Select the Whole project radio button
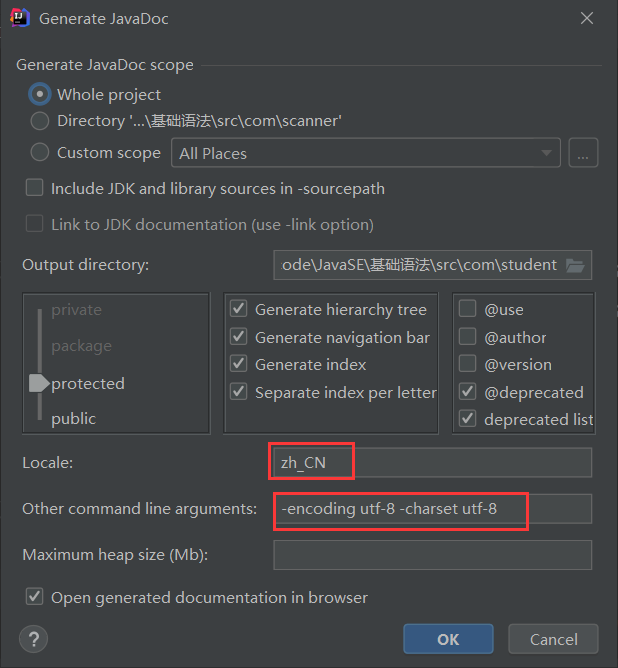Image resolution: width=618 pixels, height=668 pixels. pyautogui.click(x=40, y=94)
